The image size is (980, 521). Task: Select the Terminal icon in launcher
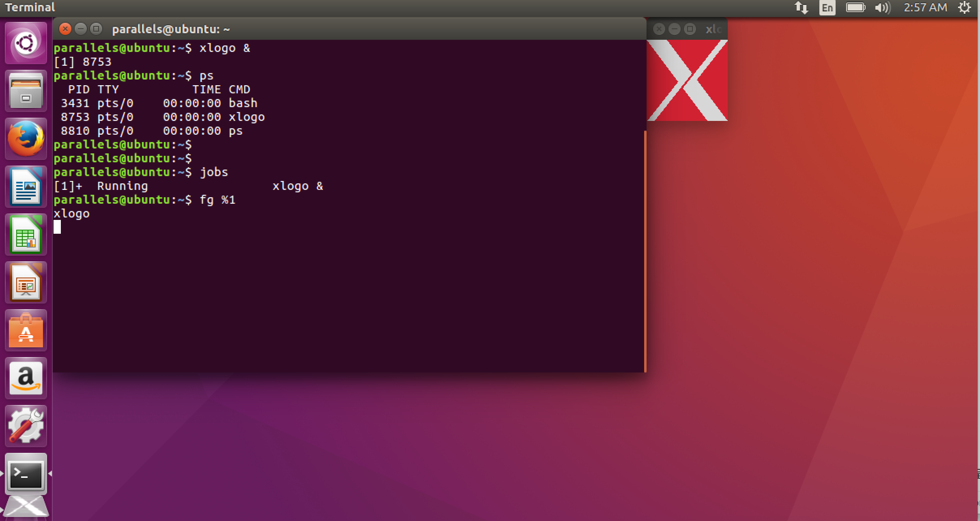pos(26,474)
